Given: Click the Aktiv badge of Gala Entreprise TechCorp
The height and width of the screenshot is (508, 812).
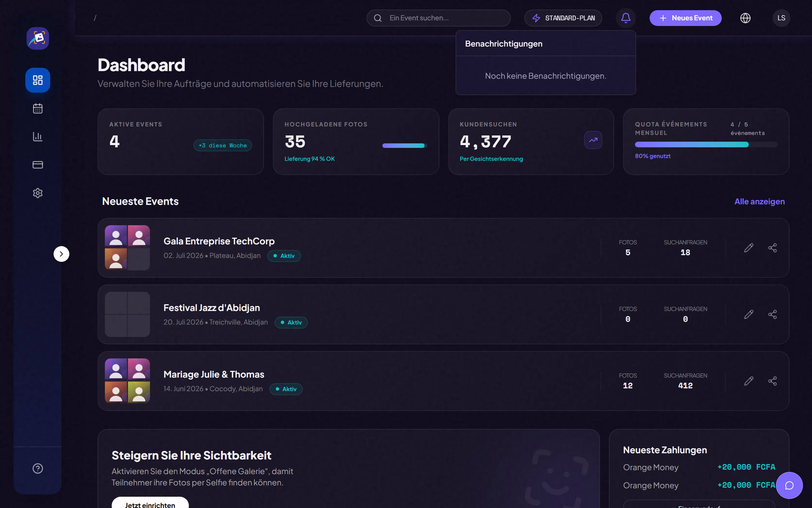Looking at the screenshot, I should pyautogui.click(x=284, y=256).
